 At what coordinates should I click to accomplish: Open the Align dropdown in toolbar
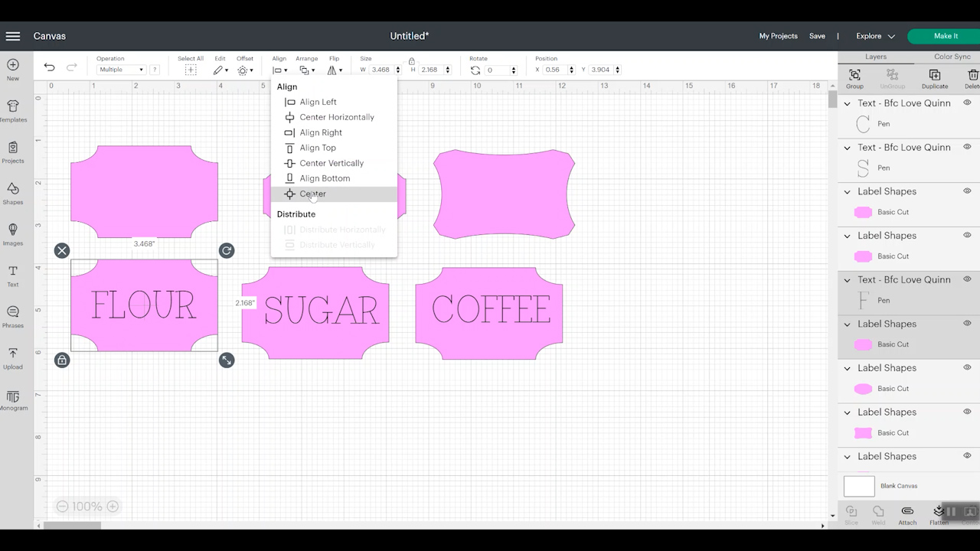tap(280, 70)
